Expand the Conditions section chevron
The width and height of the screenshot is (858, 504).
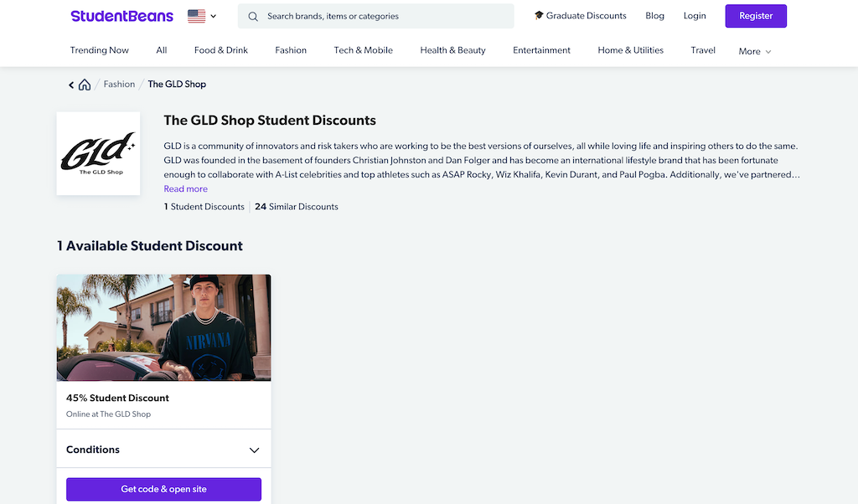click(254, 450)
